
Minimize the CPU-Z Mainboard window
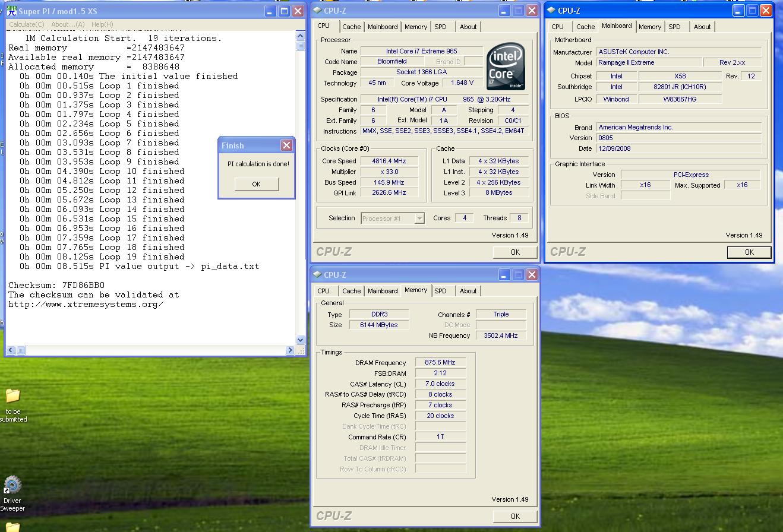(738, 10)
